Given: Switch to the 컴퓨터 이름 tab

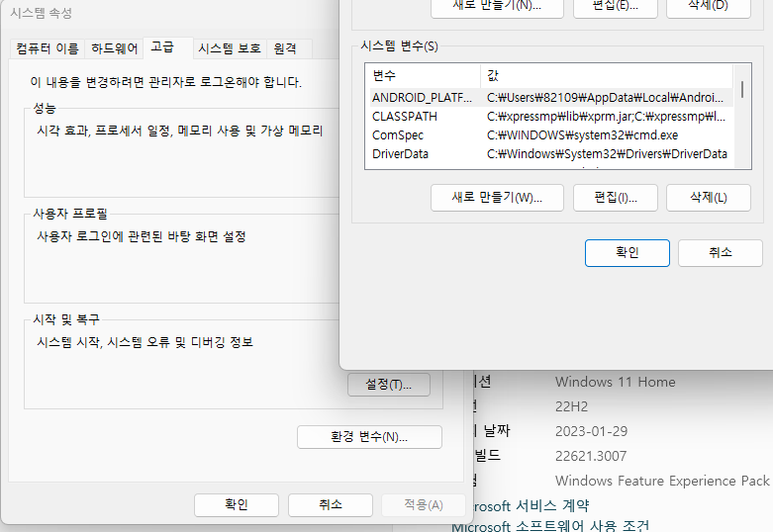Looking at the screenshot, I should pyautogui.click(x=47, y=48).
